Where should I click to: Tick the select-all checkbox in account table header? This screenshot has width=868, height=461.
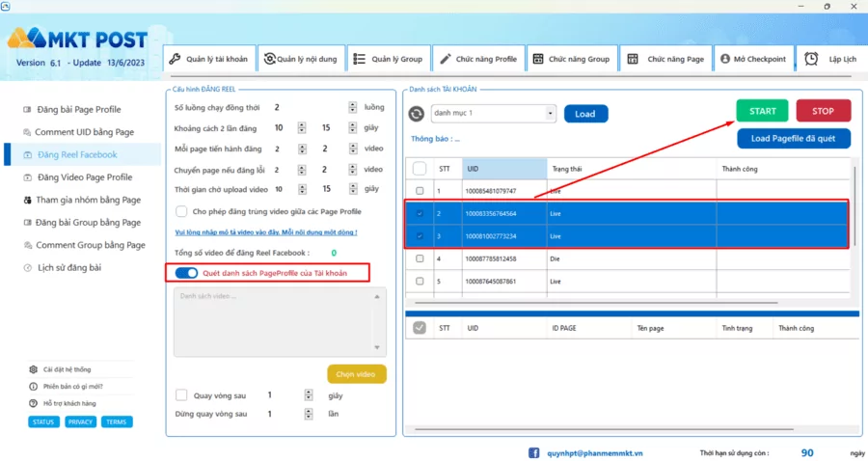tap(420, 168)
